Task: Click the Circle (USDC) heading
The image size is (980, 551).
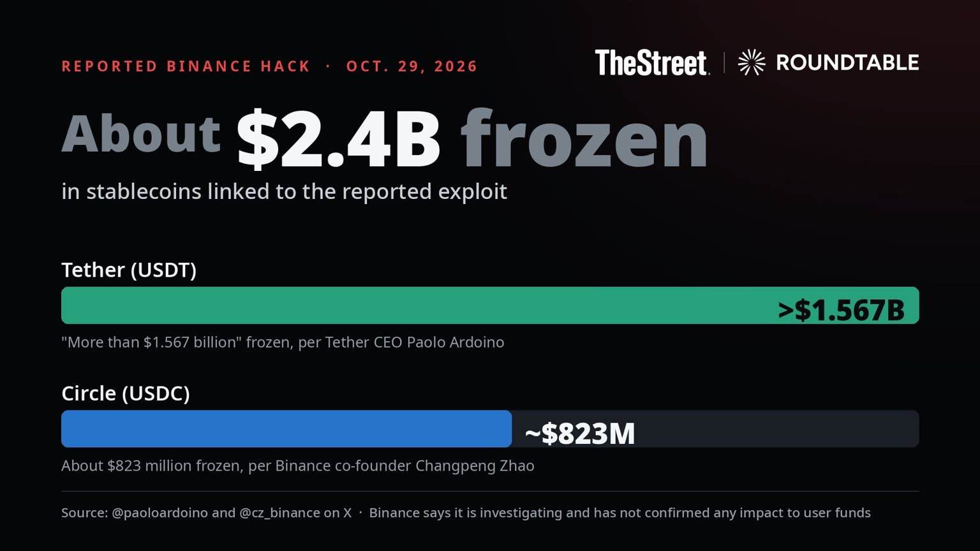Action: tap(126, 393)
